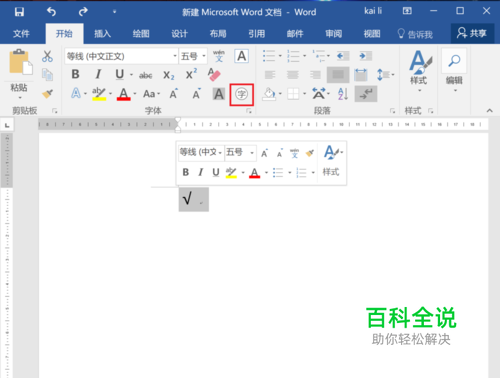
Task: Switch to the 布局 tab
Action: click(x=218, y=34)
